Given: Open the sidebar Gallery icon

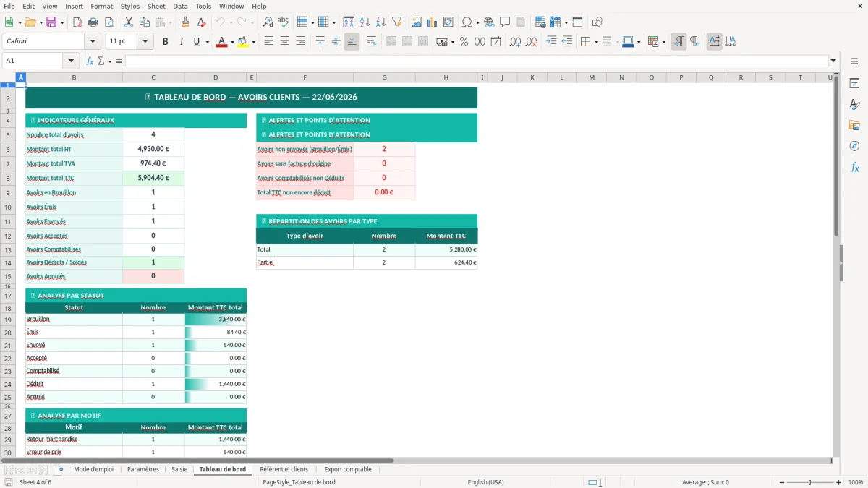Looking at the screenshot, I should click(x=854, y=125).
